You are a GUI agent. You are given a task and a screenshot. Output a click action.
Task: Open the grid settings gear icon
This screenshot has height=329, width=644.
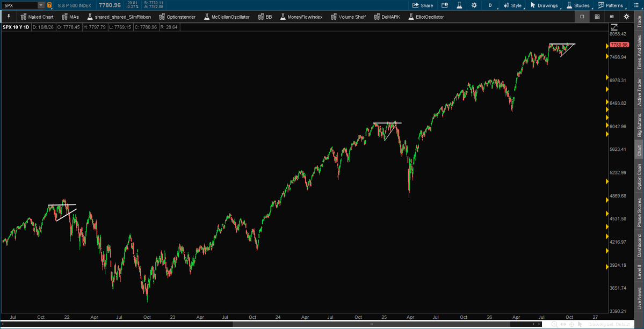(626, 17)
